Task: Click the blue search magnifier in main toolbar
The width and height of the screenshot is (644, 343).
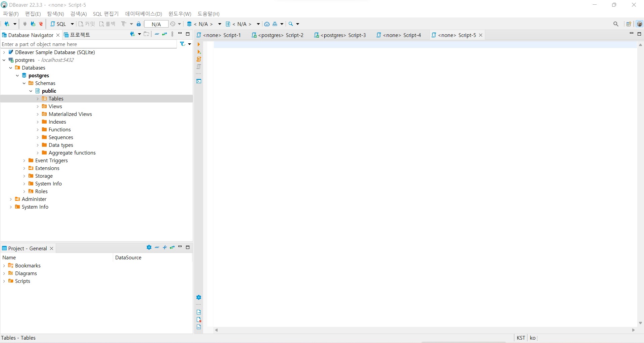Action: (x=291, y=24)
